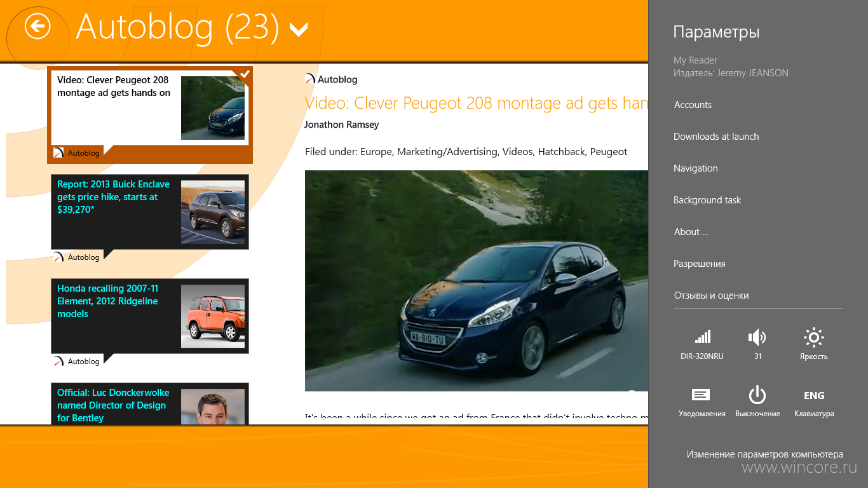Open the article headline Video: Clever Peugeot 208
Screen dimensions: 868x488
[x=477, y=103]
